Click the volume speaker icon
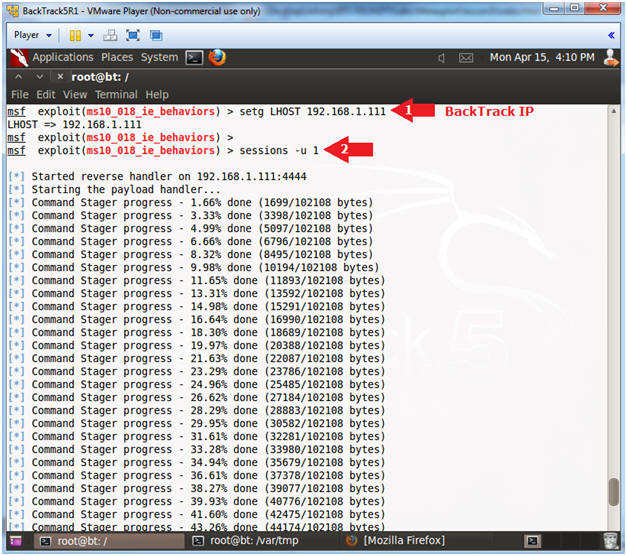627x556 pixels. 441,58
